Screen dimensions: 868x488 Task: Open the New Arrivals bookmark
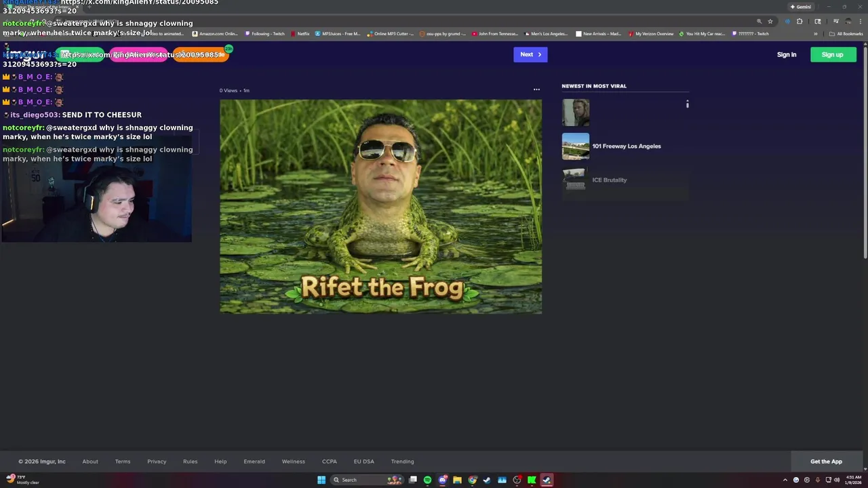coord(598,33)
